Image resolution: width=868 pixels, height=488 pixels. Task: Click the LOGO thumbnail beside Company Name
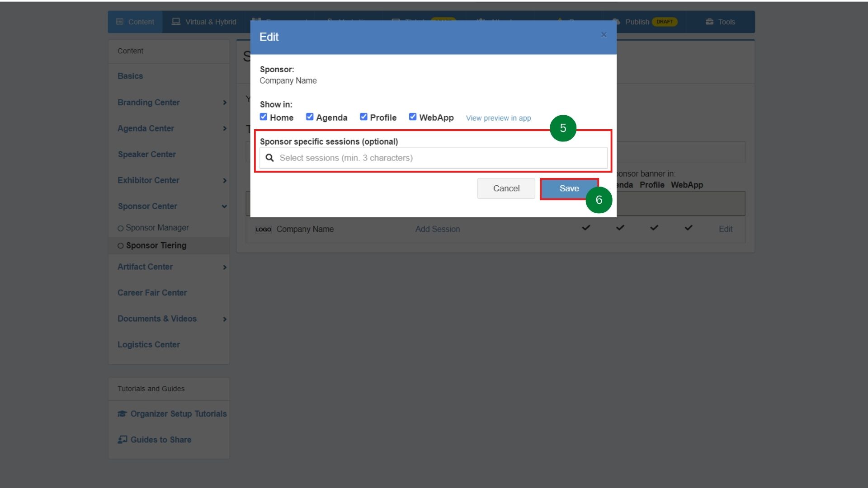click(263, 230)
